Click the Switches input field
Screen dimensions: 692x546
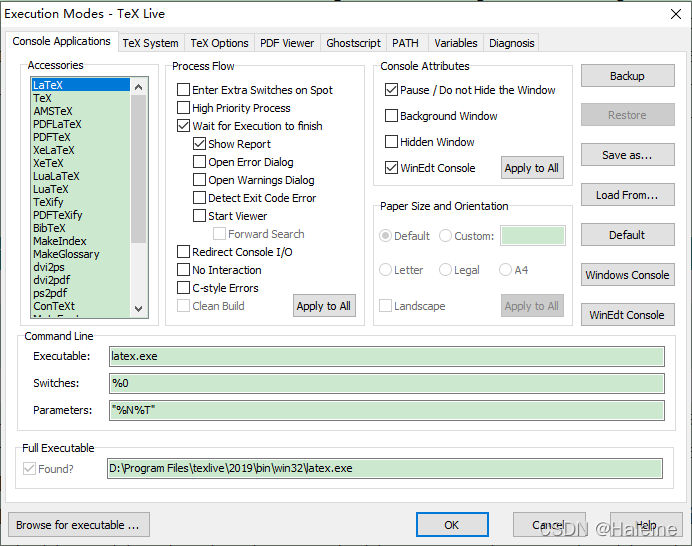click(387, 383)
